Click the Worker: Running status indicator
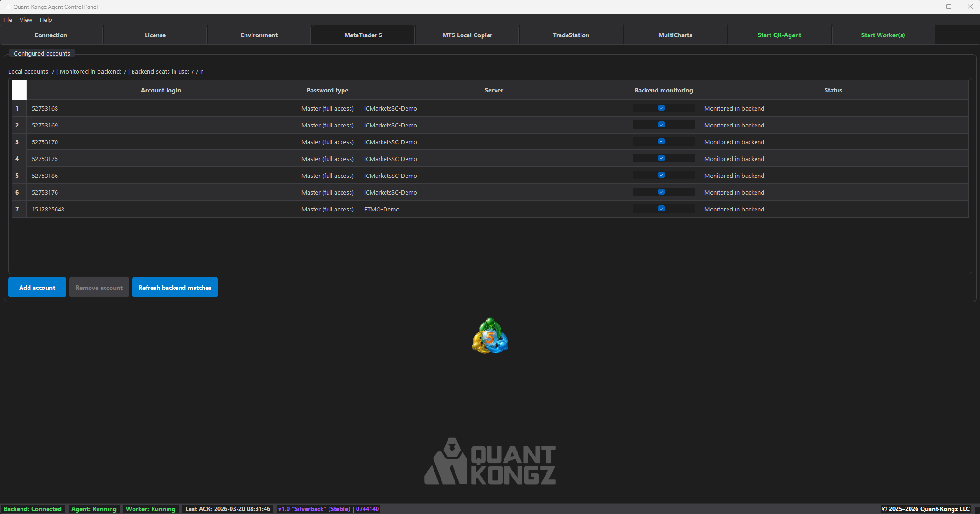The width and height of the screenshot is (980, 514). tap(150, 509)
